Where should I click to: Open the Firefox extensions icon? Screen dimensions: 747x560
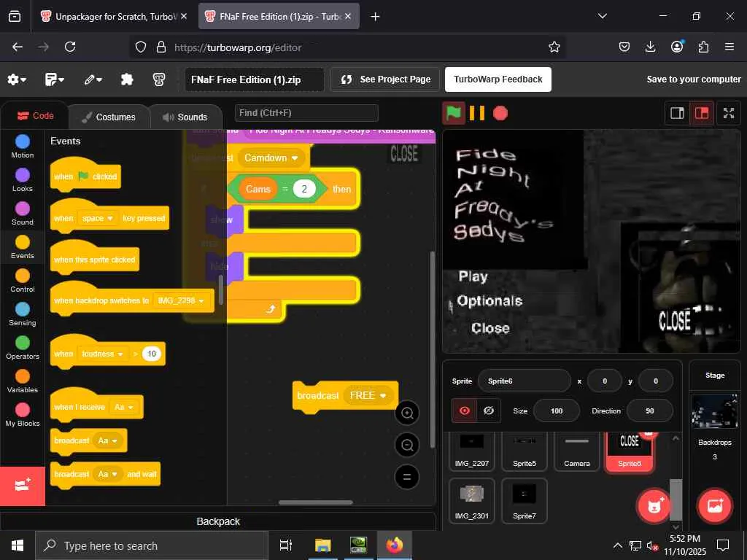703,47
